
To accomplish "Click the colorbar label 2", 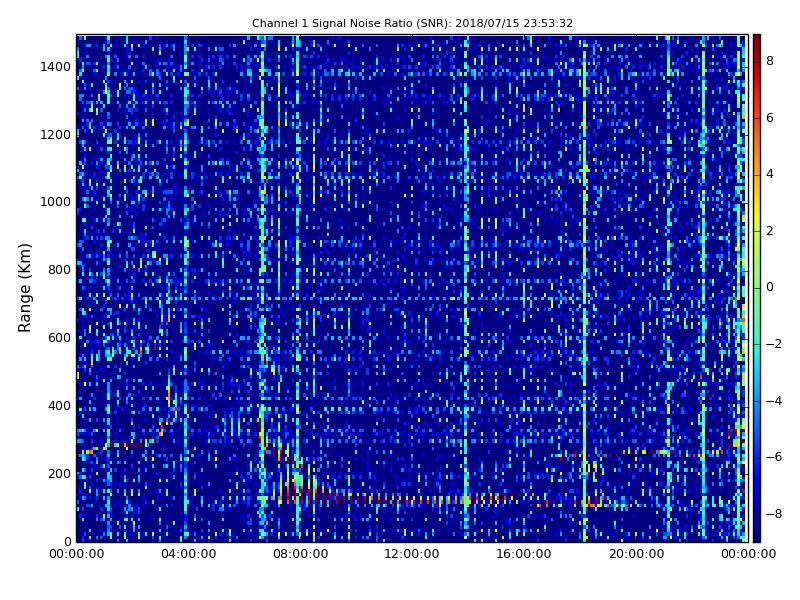I will [770, 231].
